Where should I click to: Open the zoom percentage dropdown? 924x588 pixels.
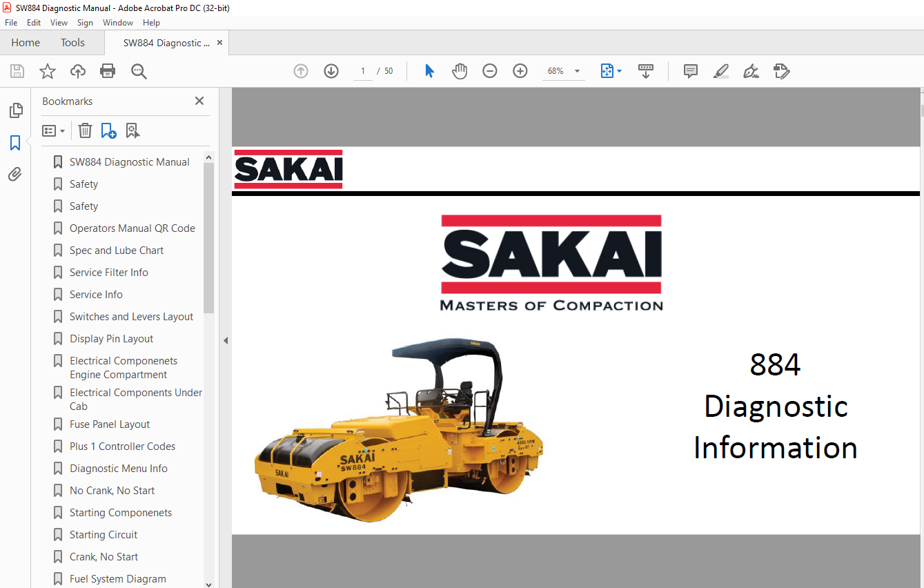tap(577, 71)
